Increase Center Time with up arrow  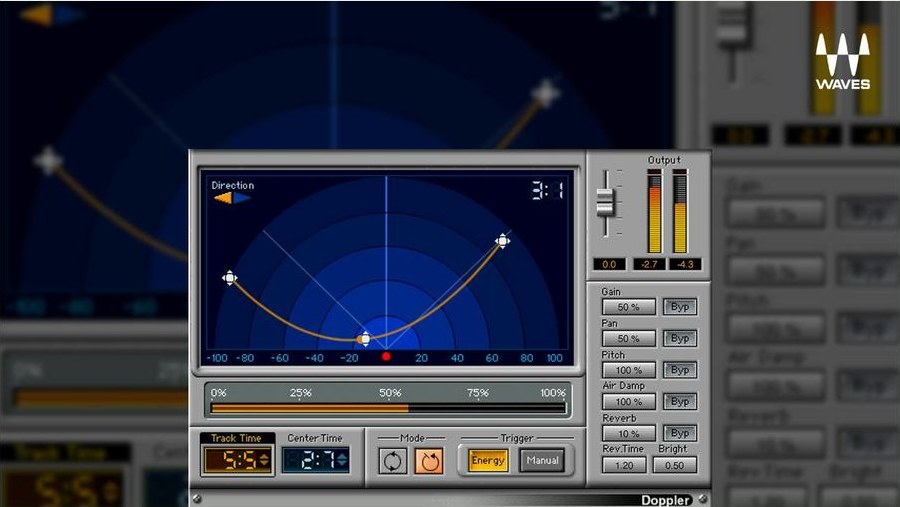(342, 456)
